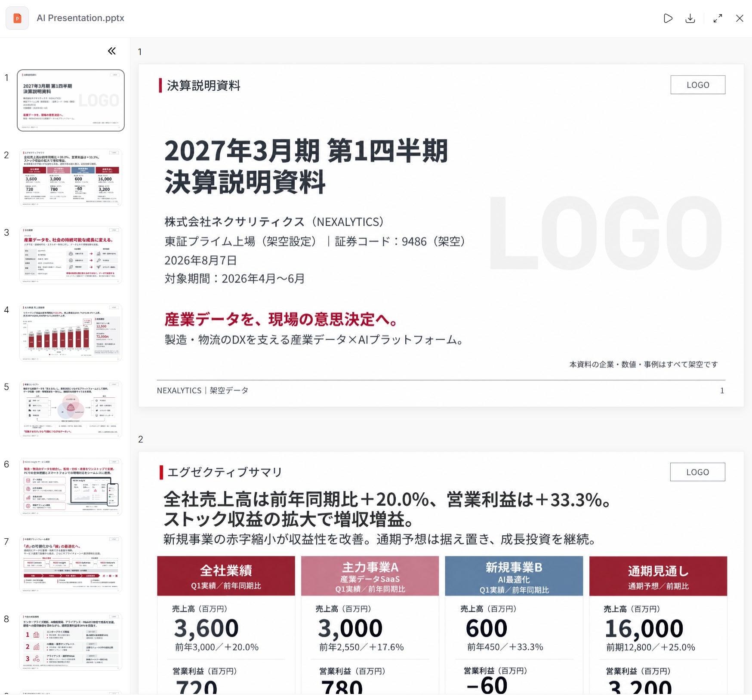Close the presentation preview
The width and height of the screenshot is (752, 700).
click(740, 18)
